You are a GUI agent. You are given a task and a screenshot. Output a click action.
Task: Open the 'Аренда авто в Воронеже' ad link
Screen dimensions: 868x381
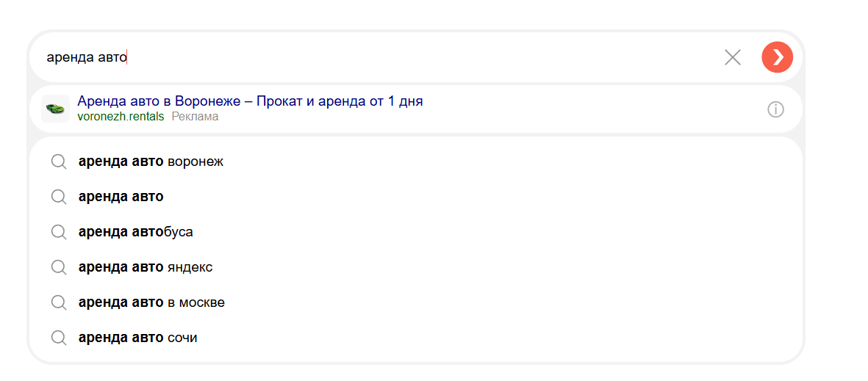[x=250, y=101]
